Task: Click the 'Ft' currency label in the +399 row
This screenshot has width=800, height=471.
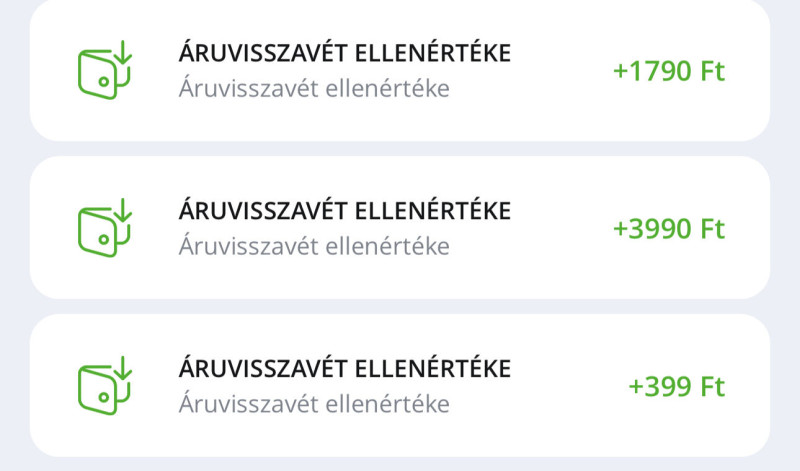Action: (712, 386)
